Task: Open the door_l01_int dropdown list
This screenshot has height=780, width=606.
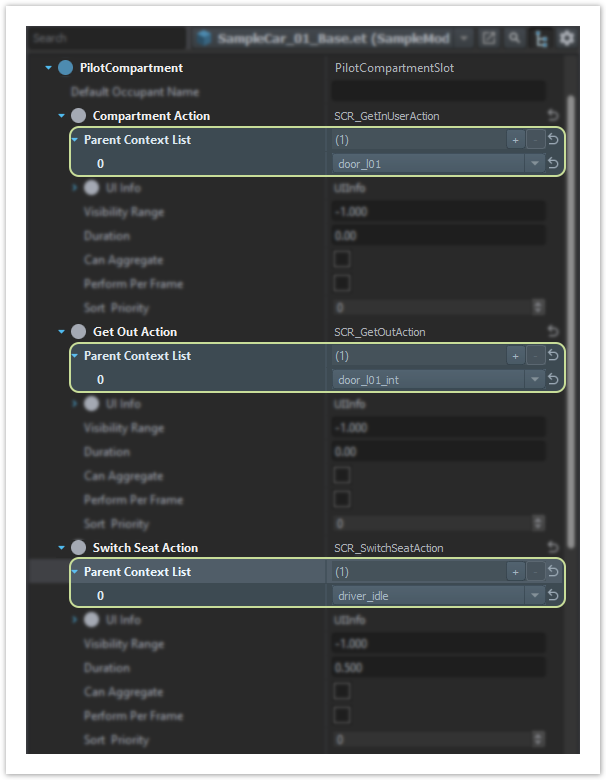Action: [535, 380]
